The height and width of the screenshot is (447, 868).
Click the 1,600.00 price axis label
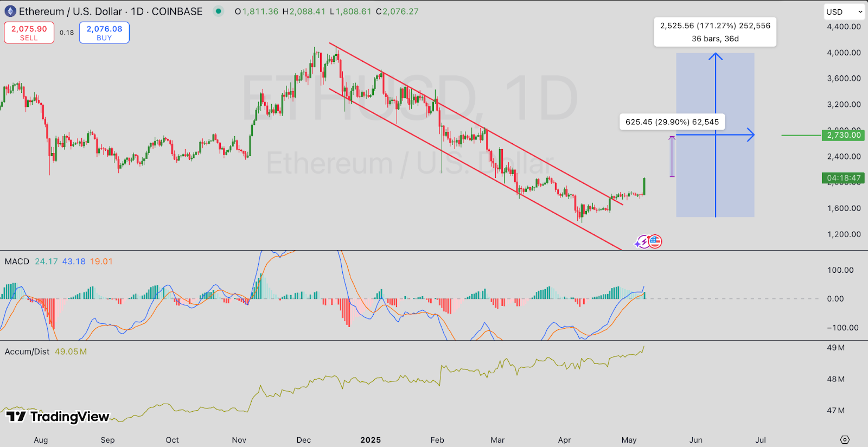[x=844, y=208]
